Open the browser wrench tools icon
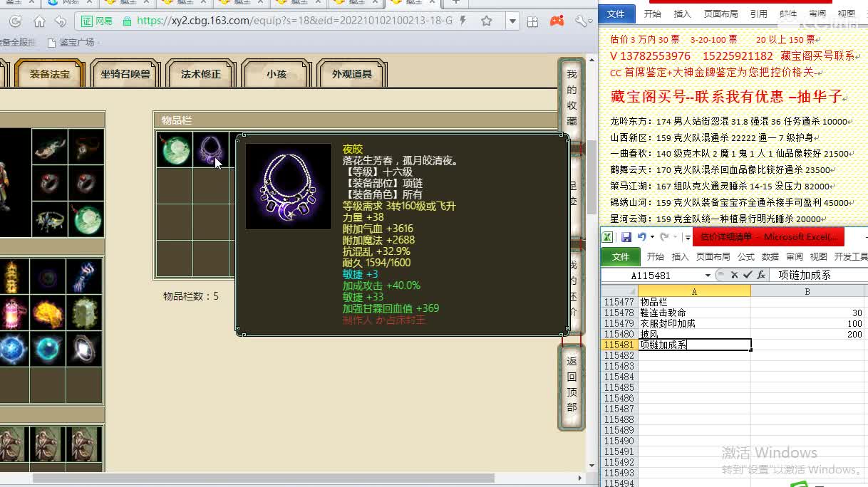Screen dimensions: 868x487 pyautogui.click(x=581, y=21)
